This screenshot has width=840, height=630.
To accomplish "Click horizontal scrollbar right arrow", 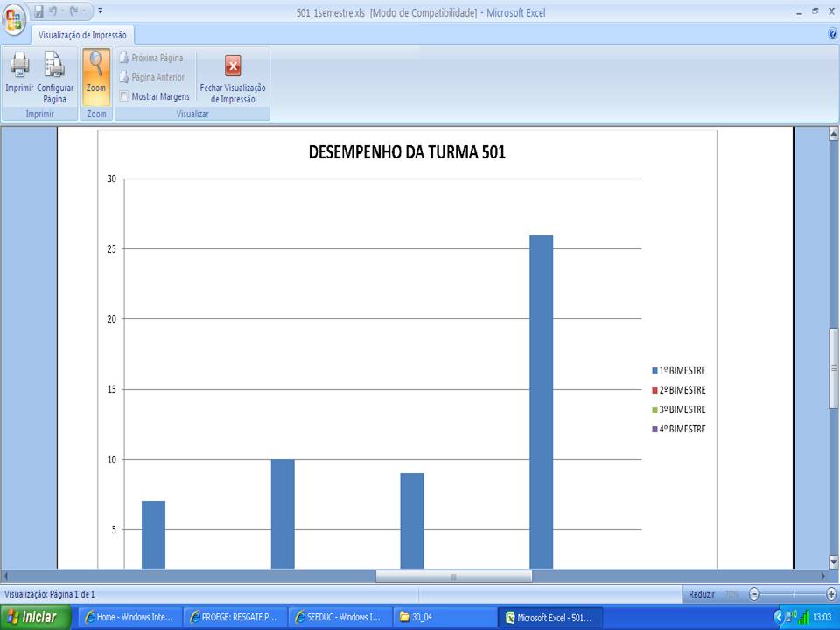I will (822, 577).
